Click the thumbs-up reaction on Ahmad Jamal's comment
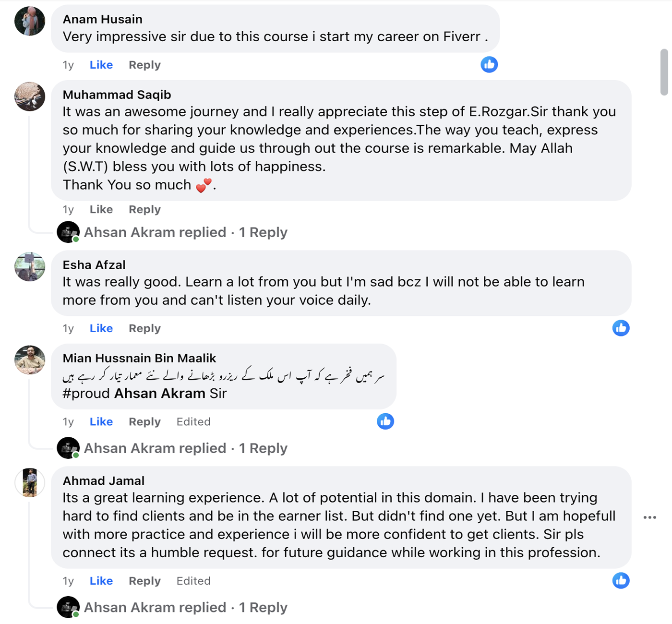672x624 pixels. [x=621, y=581]
